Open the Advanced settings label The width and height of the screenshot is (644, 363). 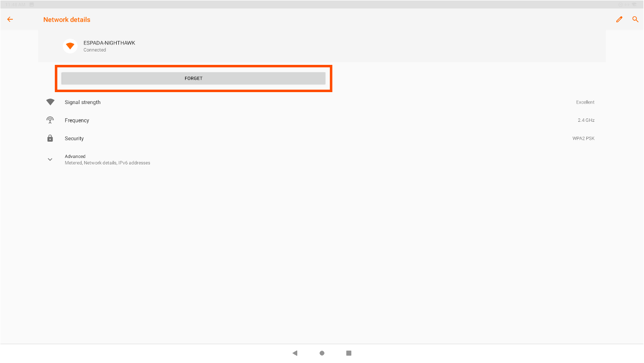click(75, 156)
